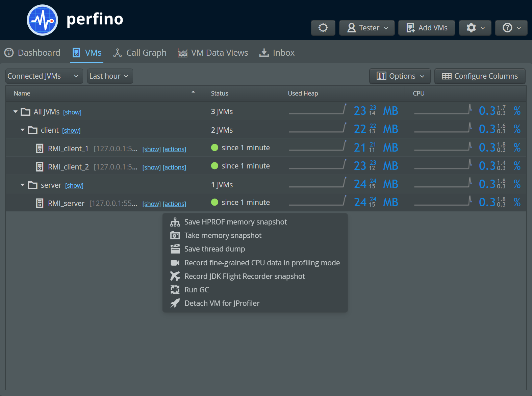532x396 pixels.
Task: Collapse the server group
Action: [23, 185]
